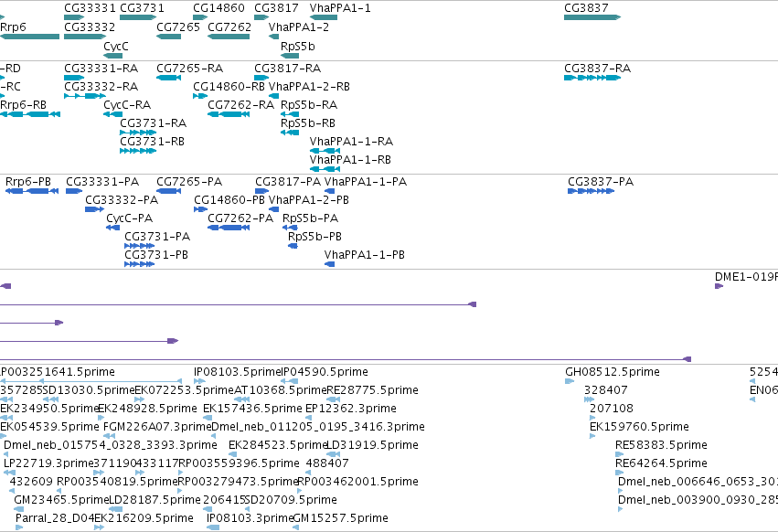
Task: Select the CG3731-RA transcript
Action: pyautogui.click(x=138, y=133)
